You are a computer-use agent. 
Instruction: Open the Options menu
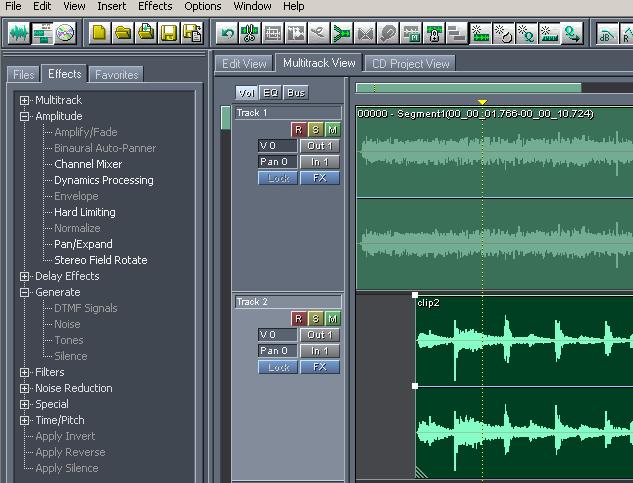pos(203,6)
